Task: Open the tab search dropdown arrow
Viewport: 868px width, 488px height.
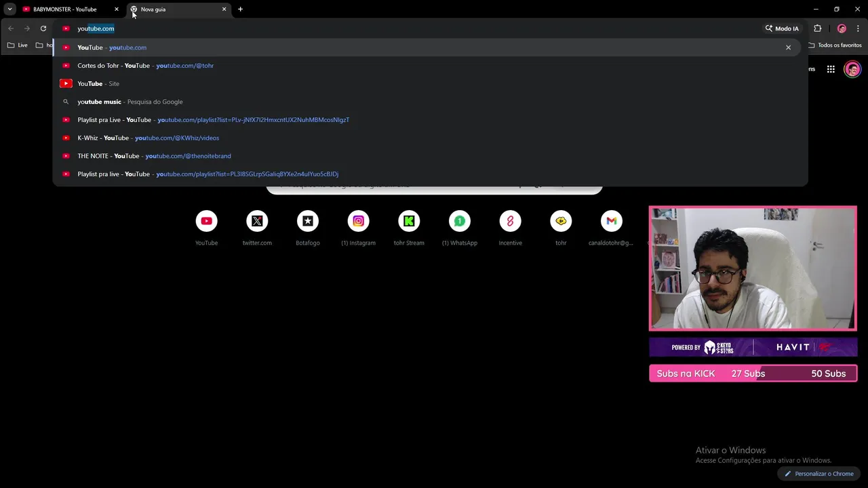Action: pyautogui.click(x=9, y=9)
